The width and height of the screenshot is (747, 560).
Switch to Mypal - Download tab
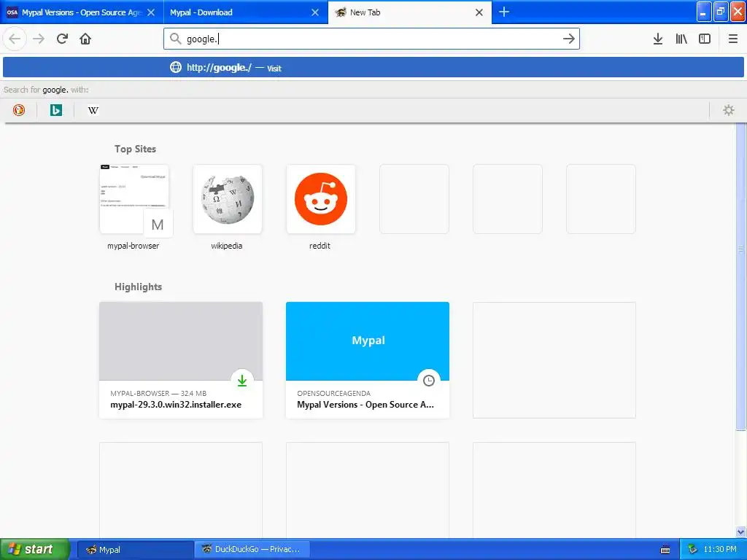pyautogui.click(x=245, y=12)
